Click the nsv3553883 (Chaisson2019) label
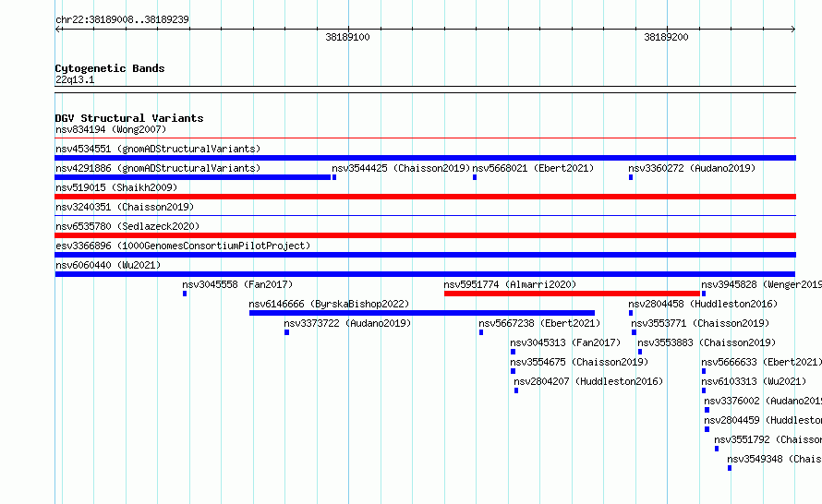Viewport: 822px width, 504px height. point(707,342)
